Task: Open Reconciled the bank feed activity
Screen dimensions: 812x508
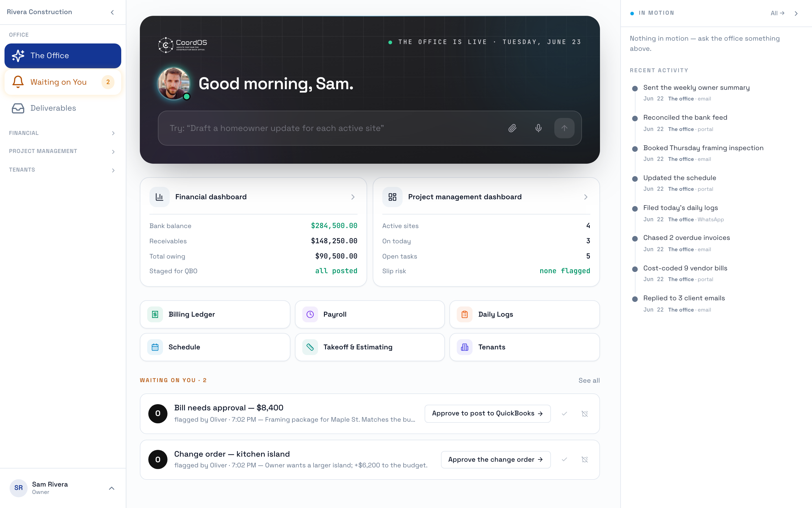Action: [x=685, y=118]
